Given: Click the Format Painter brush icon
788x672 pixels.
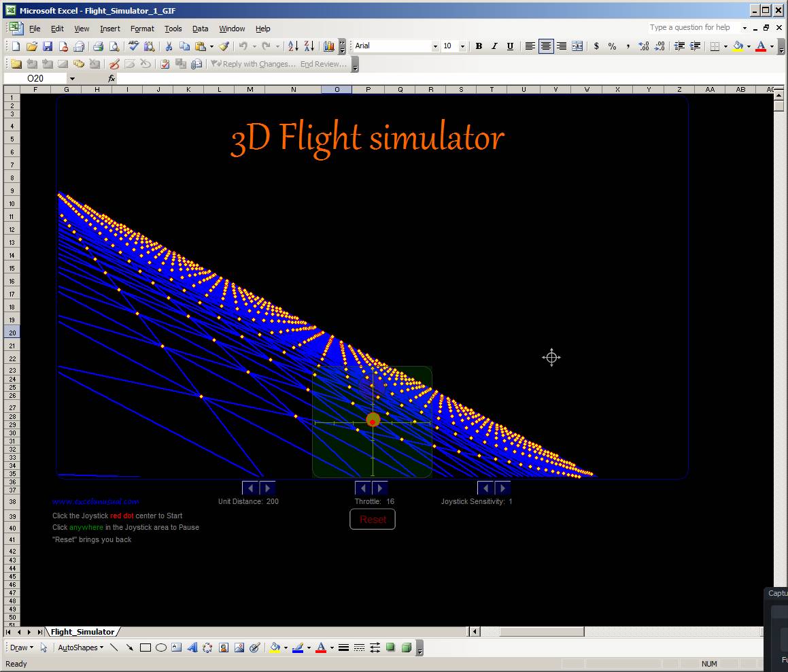Looking at the screenshot, I should [x=224, y=46].
